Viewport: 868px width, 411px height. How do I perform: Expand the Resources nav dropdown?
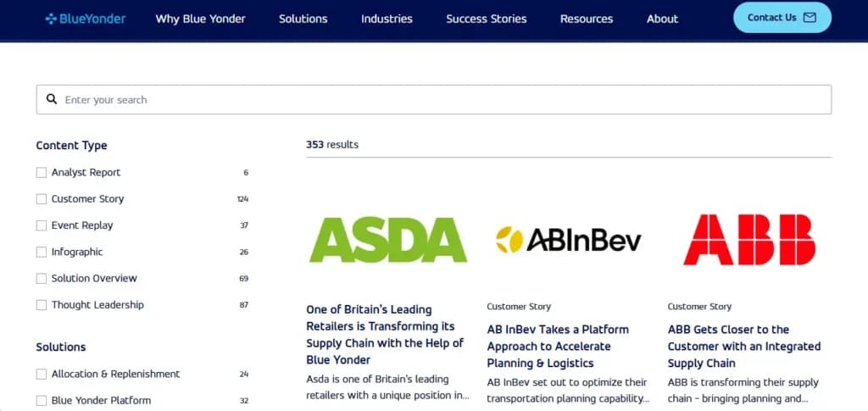coord(587,19)
